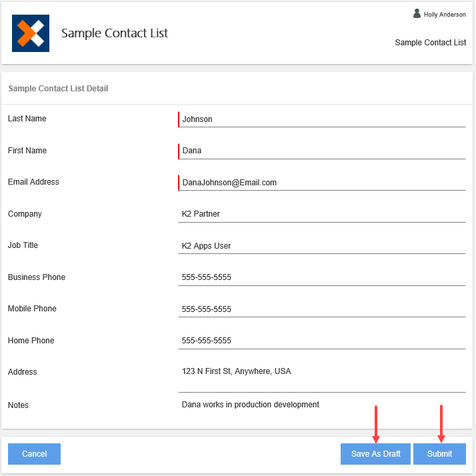Viewport: 476px width, 476px height.
Task: Click the Sample Contact List page title
Action: (115, 33)
